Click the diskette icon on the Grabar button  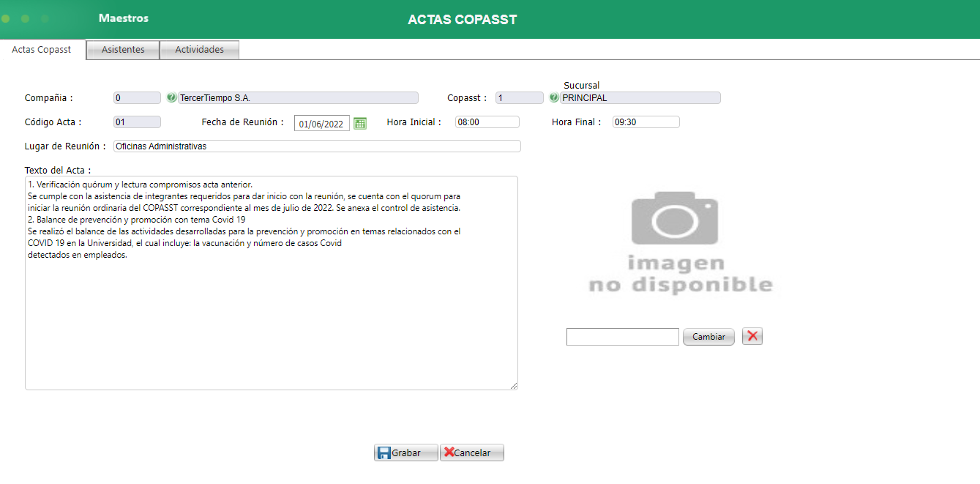pos(385,452)
